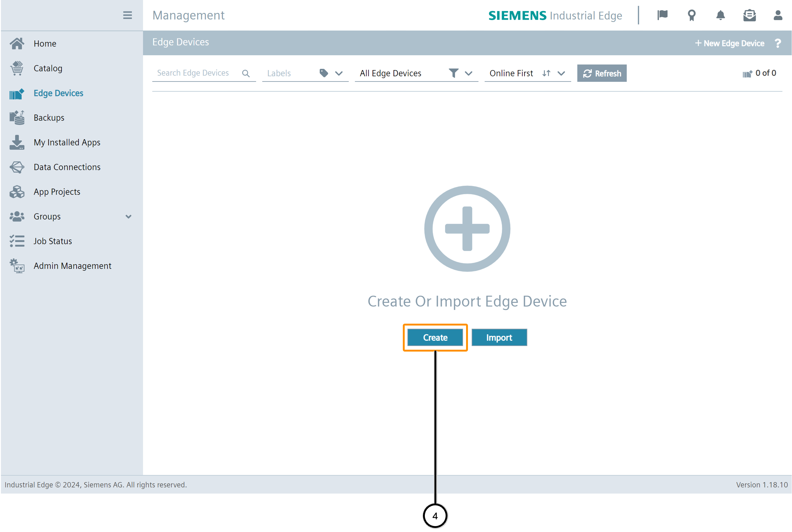Open Data Connections page
Viewport: 792px width, 532px height.
[67, 167]
